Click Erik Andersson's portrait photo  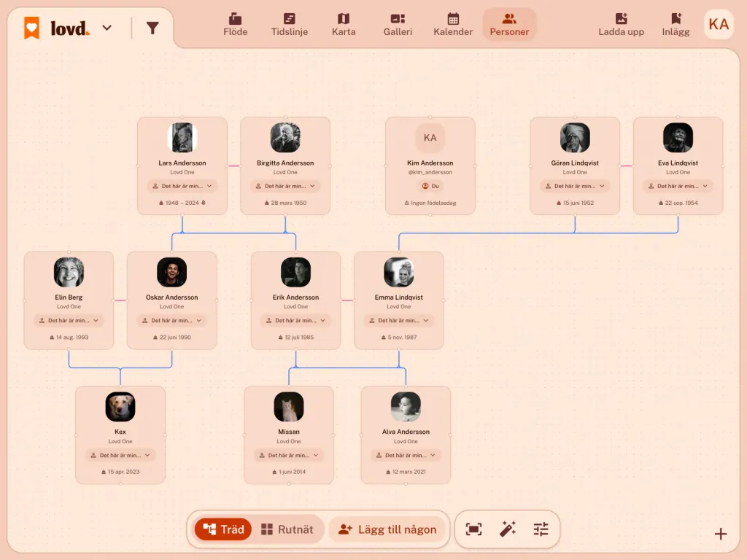click(296, 272)
